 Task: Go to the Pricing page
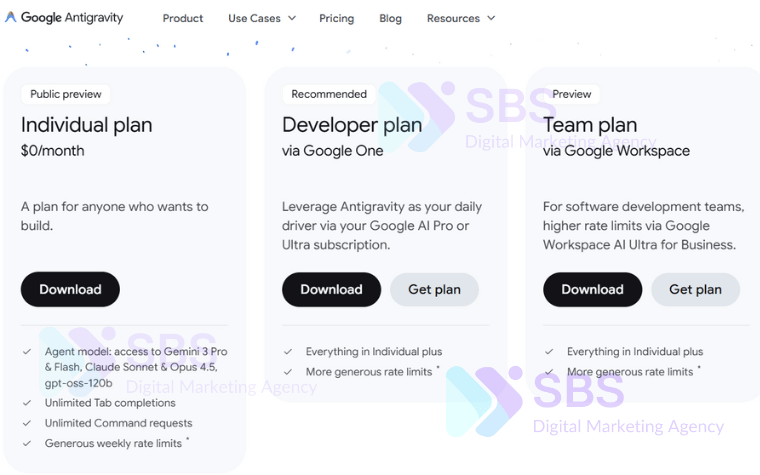pyautogui.click(x=336, y=18)
